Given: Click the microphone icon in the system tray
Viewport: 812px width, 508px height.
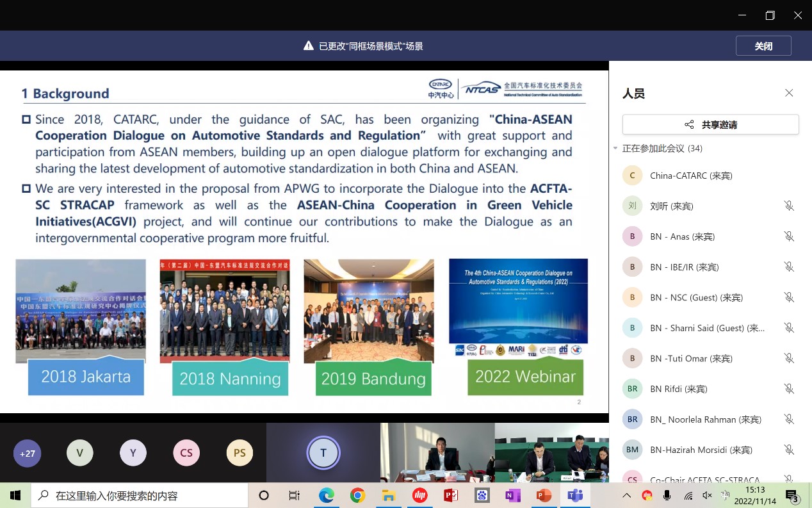Looking at the screenshot, I should 667,495.
